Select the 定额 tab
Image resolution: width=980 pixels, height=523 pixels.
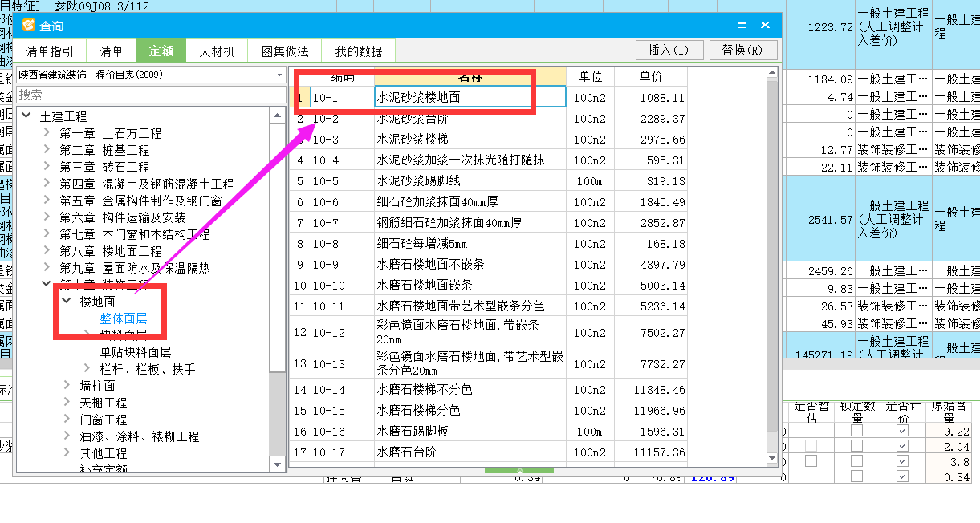click(x=161, y=51)
